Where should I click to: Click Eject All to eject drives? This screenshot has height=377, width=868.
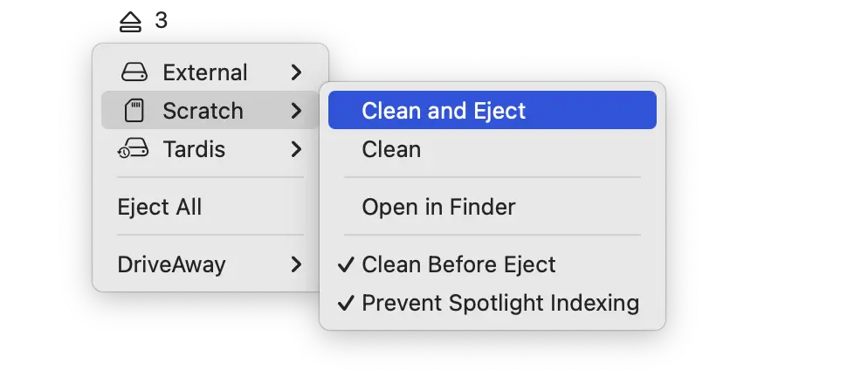click(x=160, y=208)
